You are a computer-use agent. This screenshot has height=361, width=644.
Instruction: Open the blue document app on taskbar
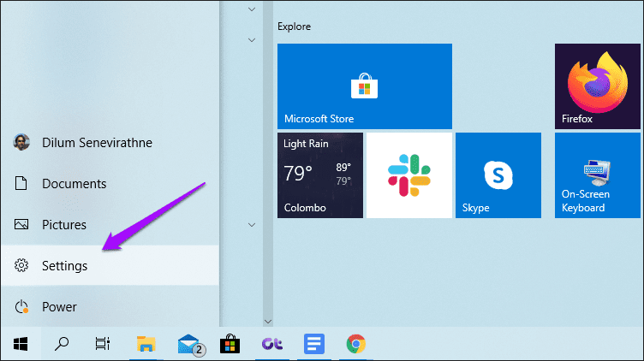click(314, 344)
